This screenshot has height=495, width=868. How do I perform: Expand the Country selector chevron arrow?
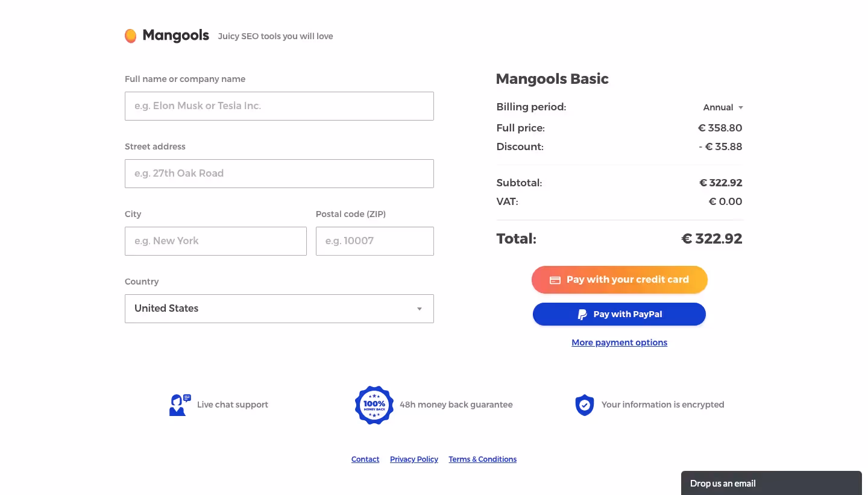pyautogui.click(x=419, y=308)
